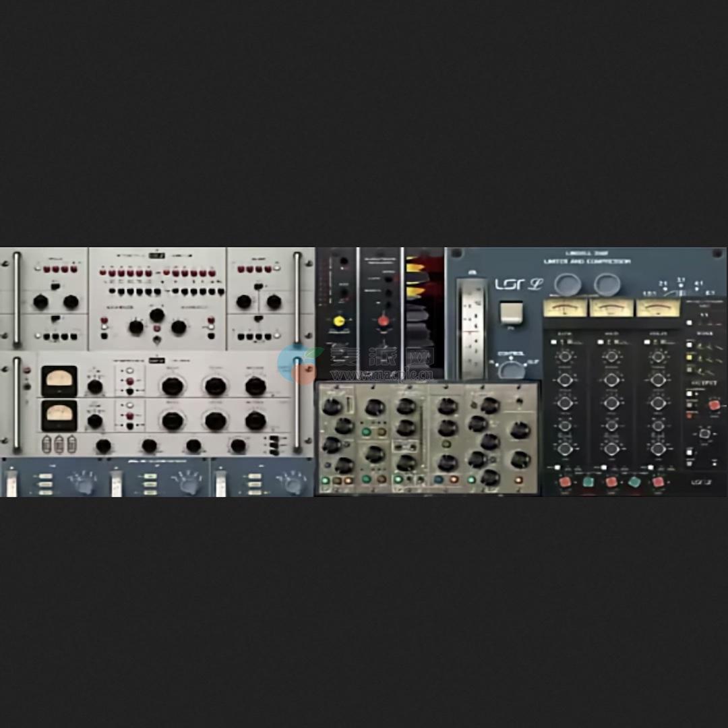
Task: Click the Lindell 354E Limiter and Compressor title
Action: pos(586,257)
